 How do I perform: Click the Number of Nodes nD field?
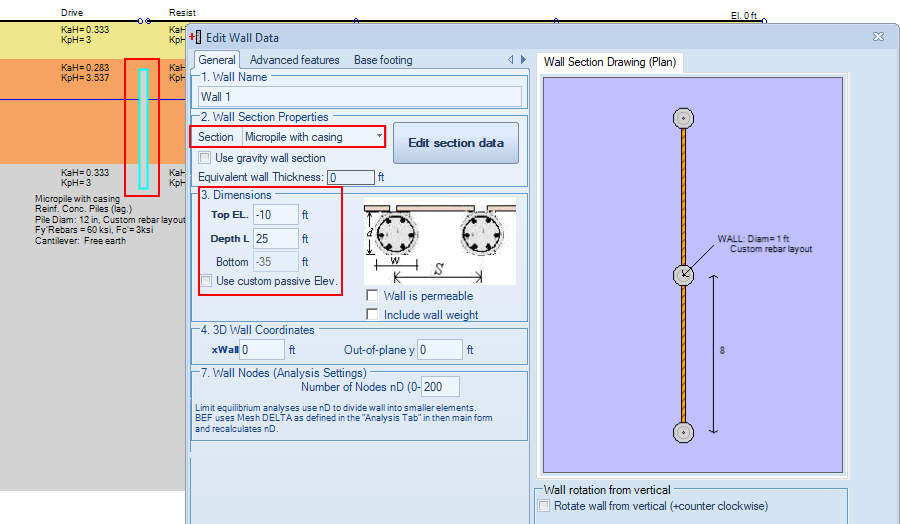[440, 387]
